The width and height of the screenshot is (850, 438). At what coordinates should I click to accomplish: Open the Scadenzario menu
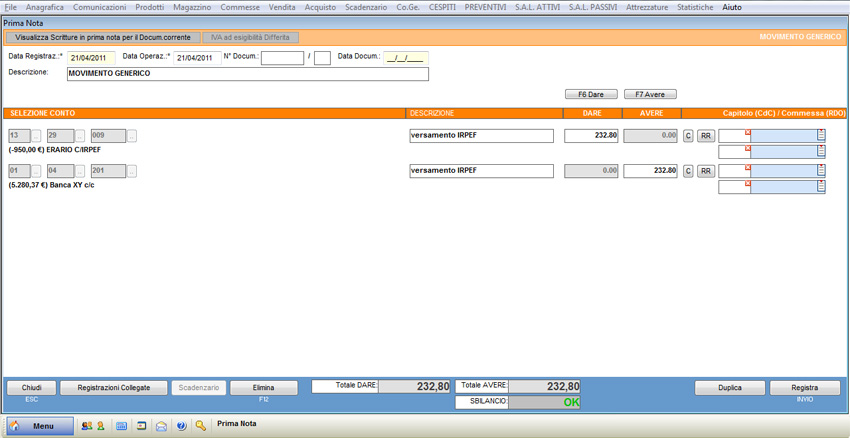[x=366, y=7]
